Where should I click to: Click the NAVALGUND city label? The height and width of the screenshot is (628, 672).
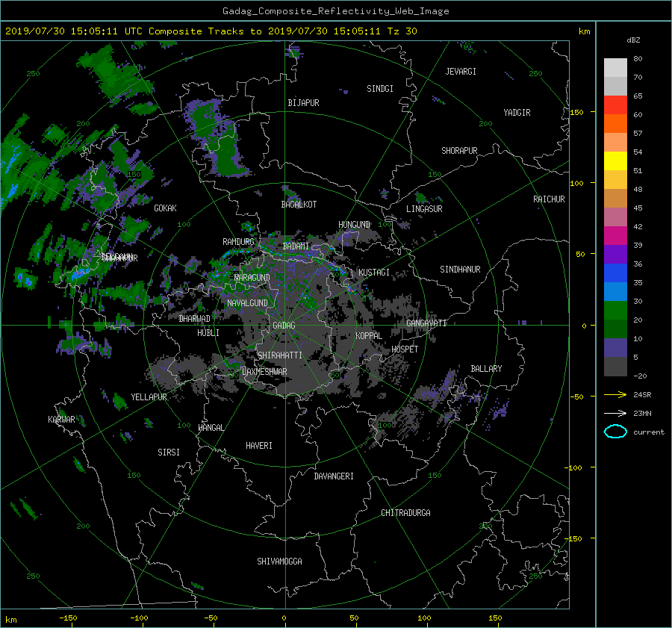coord(247,303)
